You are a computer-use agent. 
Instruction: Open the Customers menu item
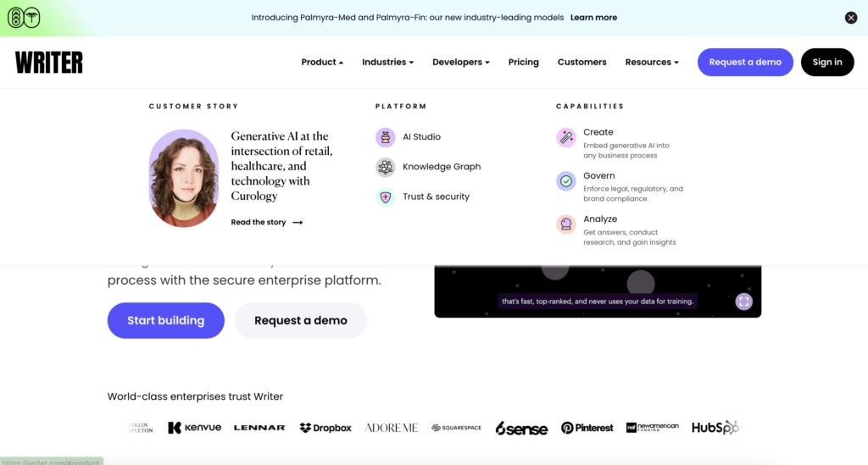tap(581, 62)
